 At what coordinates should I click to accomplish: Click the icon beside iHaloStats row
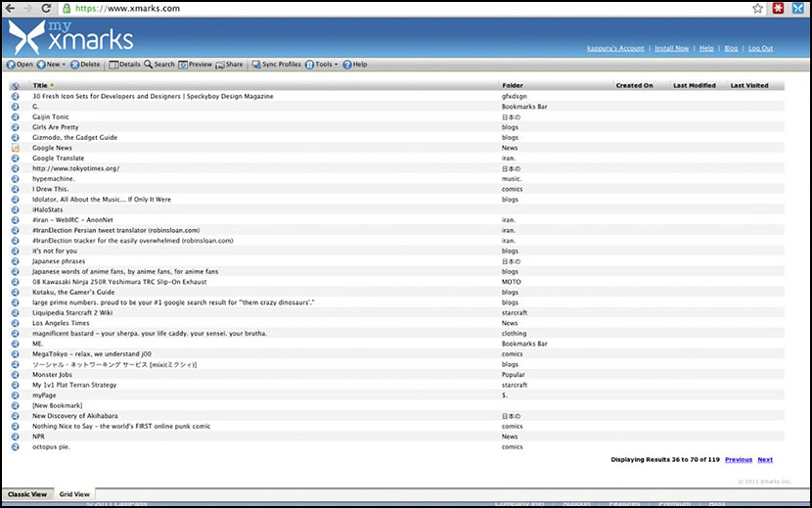point(15,209)
